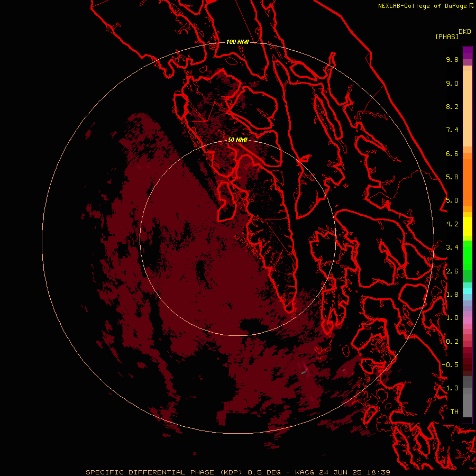The width and height of the screenshot is (476, 476).
Task: Click the TH threshold label in legend
Action: click(x=454, y=412)
